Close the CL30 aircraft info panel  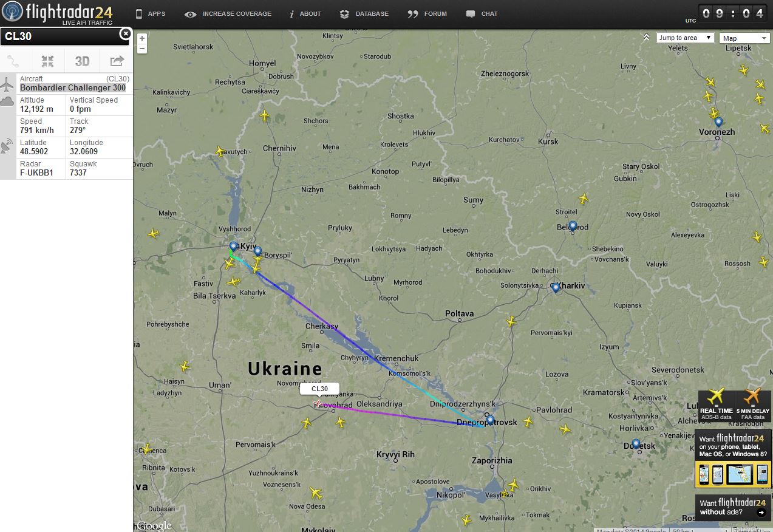(125, 34)
